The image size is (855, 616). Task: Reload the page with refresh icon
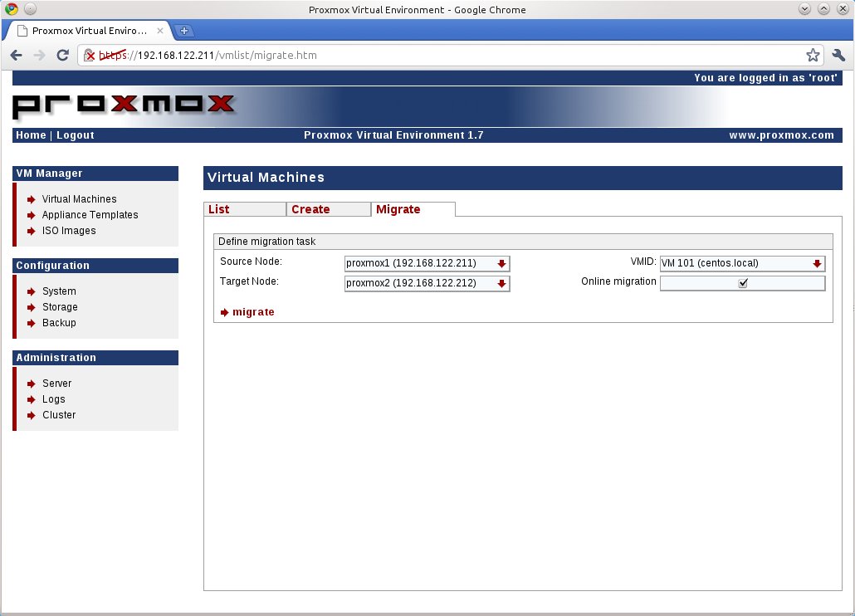(x=63, y=55)
